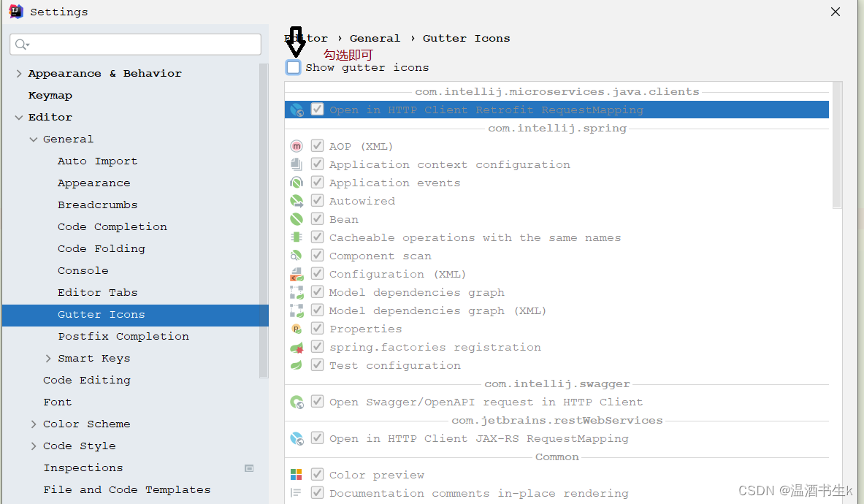Click the AOP (XML) gutter icon

point(297,147)
